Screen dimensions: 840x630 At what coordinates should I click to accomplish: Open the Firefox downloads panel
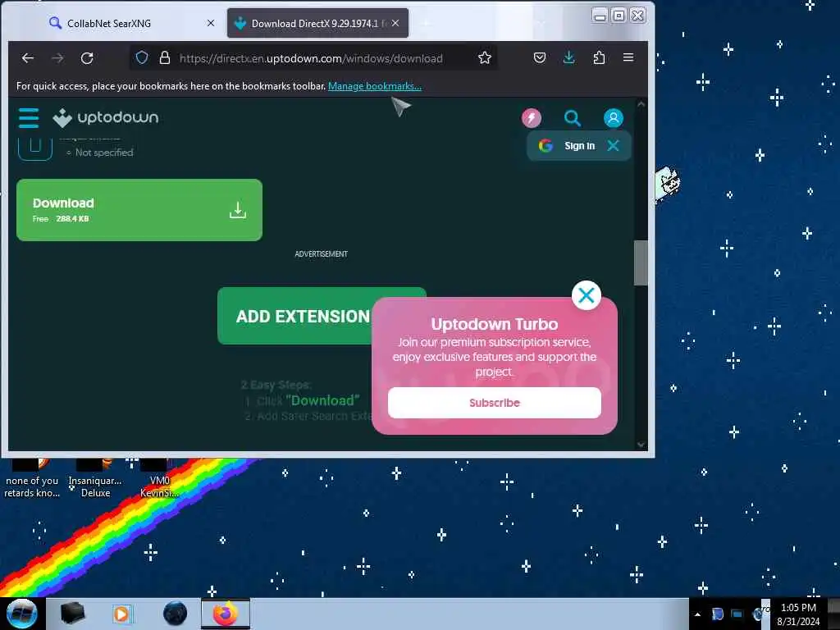pyautogui.click(x=569, y=57)
